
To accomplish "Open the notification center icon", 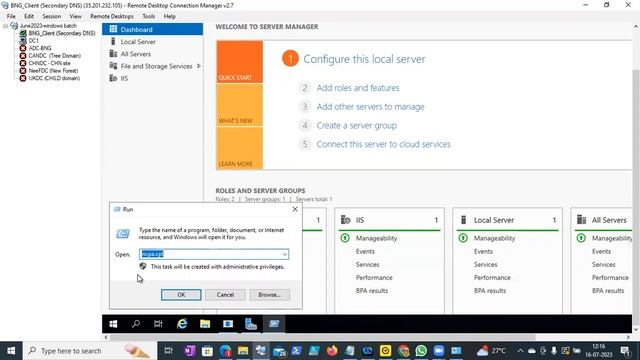I will (x=625, y=351).
